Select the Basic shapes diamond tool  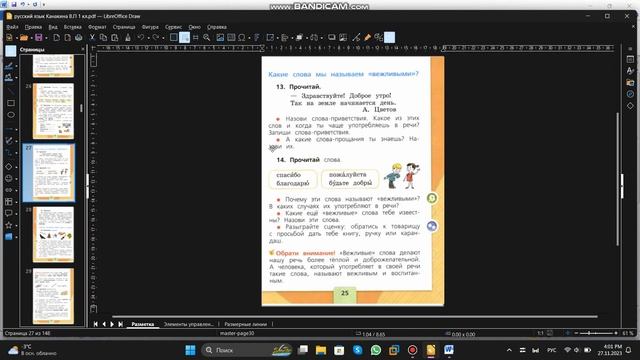(9, 167)
